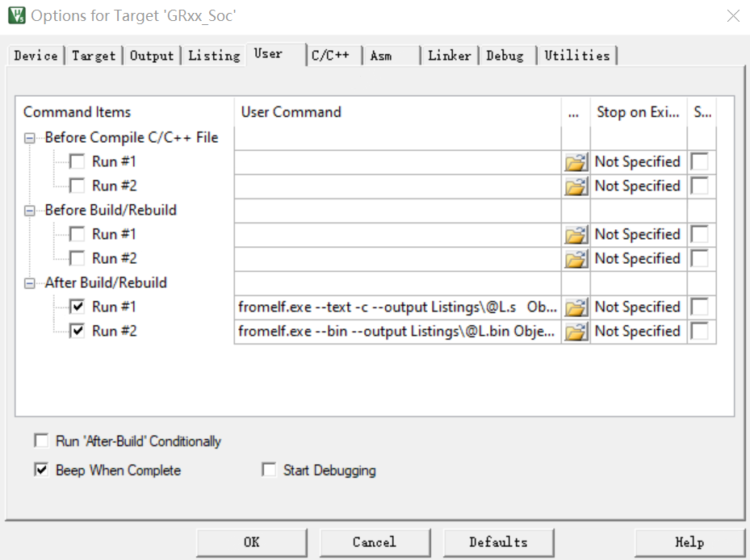Browse folder for Before Build Run #2
The height and width of the screenshot is (560, 750).
(x=576, y=259)
